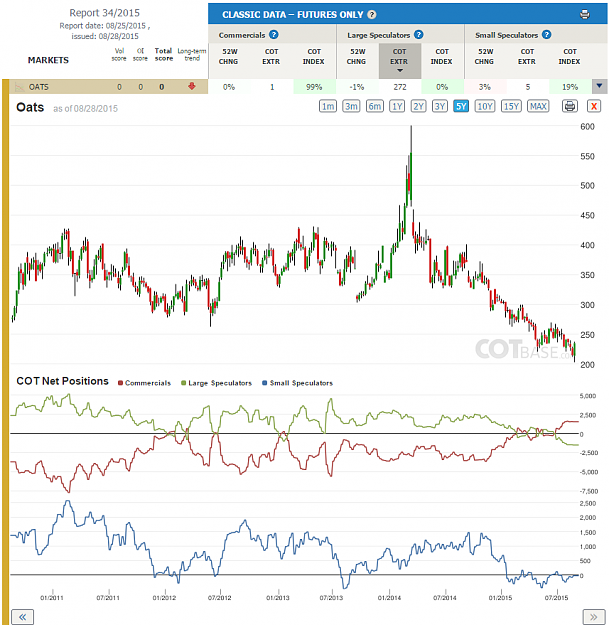Switch chart range to 6m
Screen dimensions: 609x625
(374, 106)
